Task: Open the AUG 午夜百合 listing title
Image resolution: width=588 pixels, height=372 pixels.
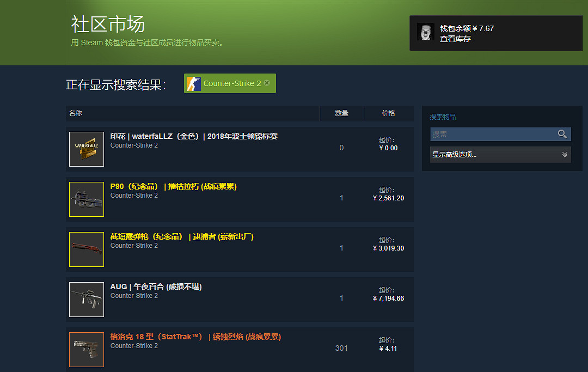Action: coord(156,286)
